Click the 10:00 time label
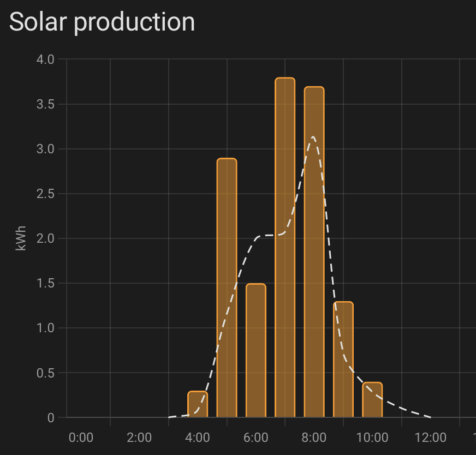Viewport: 476px width, 455px height. tap(372, 438)
